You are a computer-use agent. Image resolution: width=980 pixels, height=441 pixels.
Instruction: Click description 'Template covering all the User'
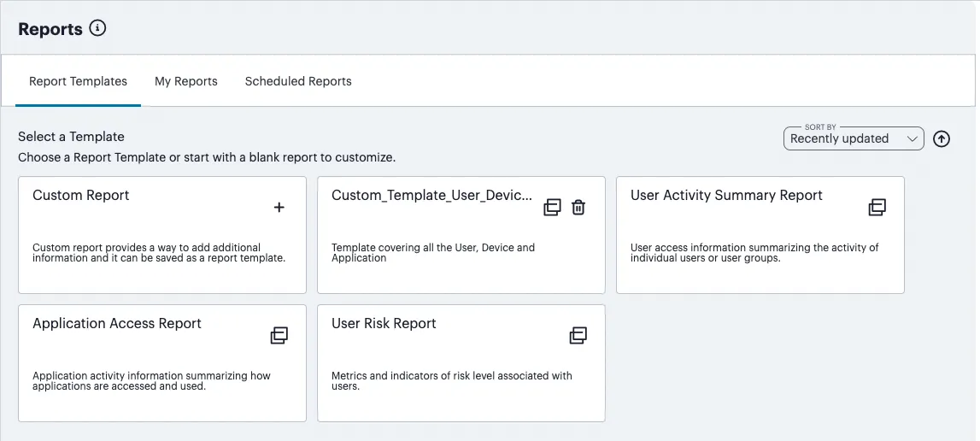pyautogui.click(x=433, y=253)
